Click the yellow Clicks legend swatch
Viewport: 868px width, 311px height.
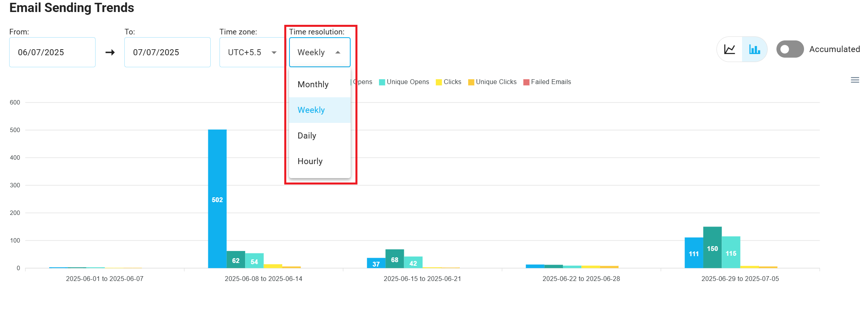(439, 82)
